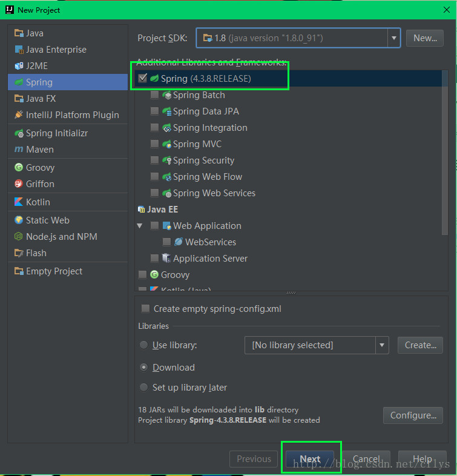Click the Next button
The image size is (457, 476).
coord(310,458)
